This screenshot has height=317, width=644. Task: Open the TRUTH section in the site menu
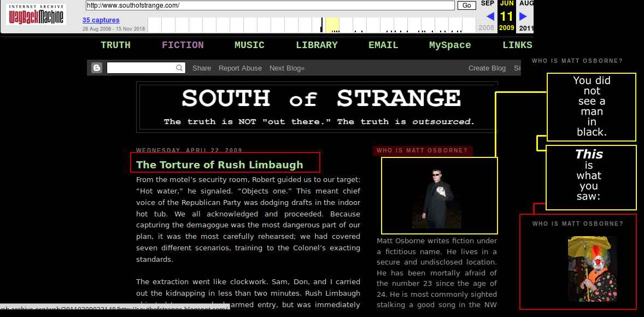pyautogui.click(x=115, y=45)
